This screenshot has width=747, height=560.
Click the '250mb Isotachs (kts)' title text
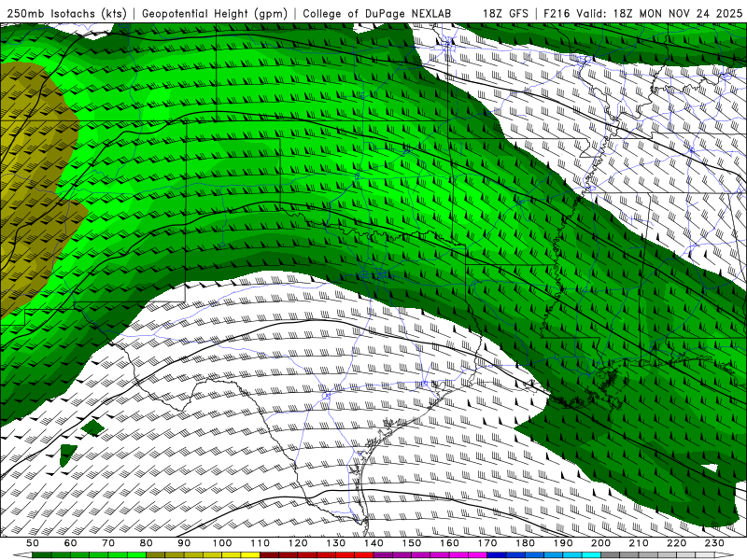[x=66, y=14]
